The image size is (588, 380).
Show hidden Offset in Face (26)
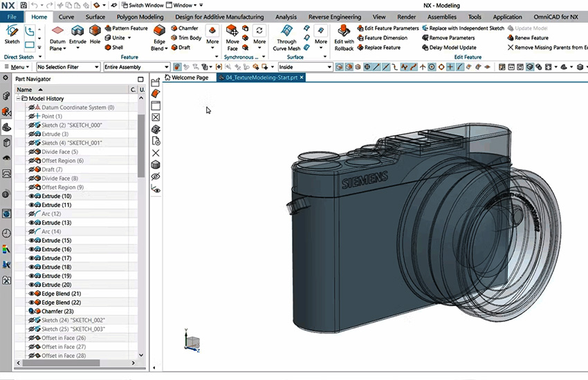(32, 338)
